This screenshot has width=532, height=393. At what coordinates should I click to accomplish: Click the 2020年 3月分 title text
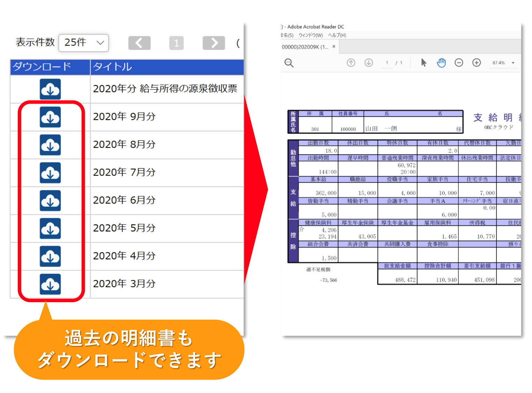(124, 284)
